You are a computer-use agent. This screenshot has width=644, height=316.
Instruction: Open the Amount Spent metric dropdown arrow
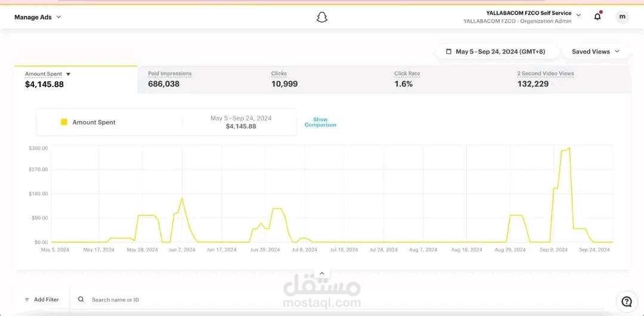(x=68, y=75)
